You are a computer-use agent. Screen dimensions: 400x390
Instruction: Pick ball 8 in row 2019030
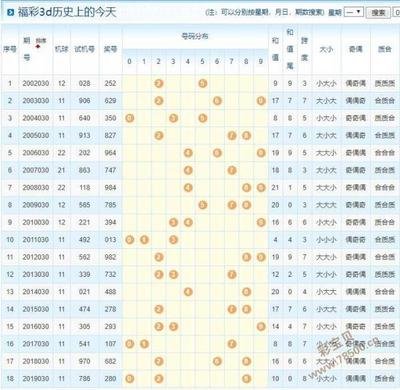(x=246, y=379)
